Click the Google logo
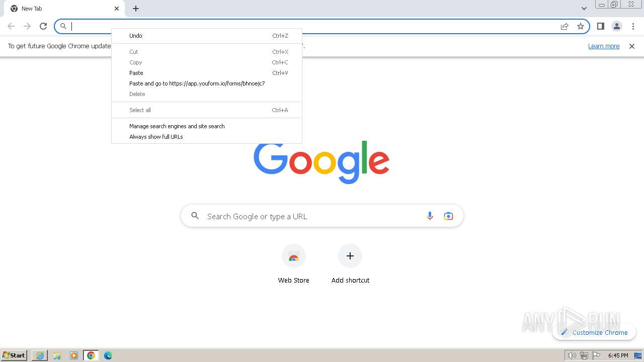 (x=321, y=162)
